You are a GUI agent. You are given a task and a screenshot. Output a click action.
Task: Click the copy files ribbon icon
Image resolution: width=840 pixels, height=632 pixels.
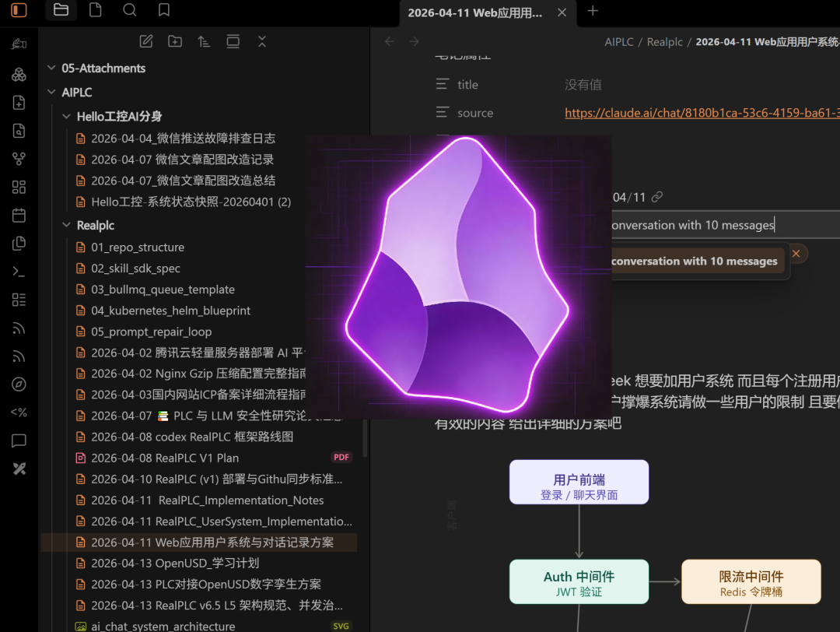click(x=19, y=244)
